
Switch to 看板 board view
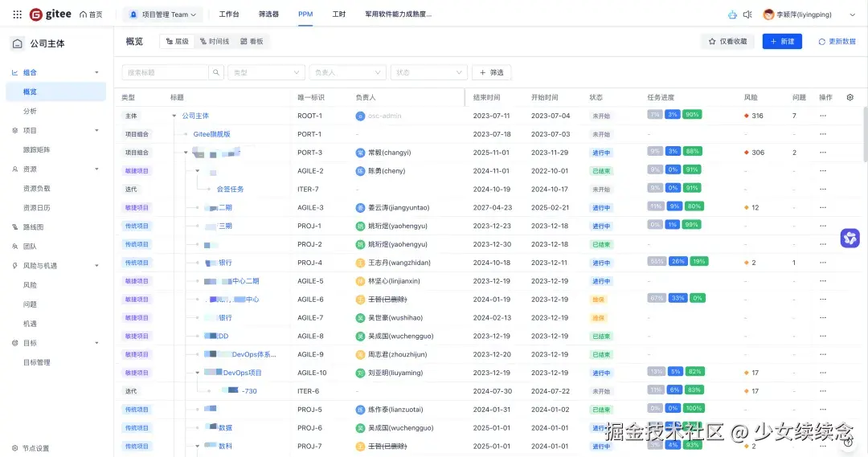(x=252, y=42)
